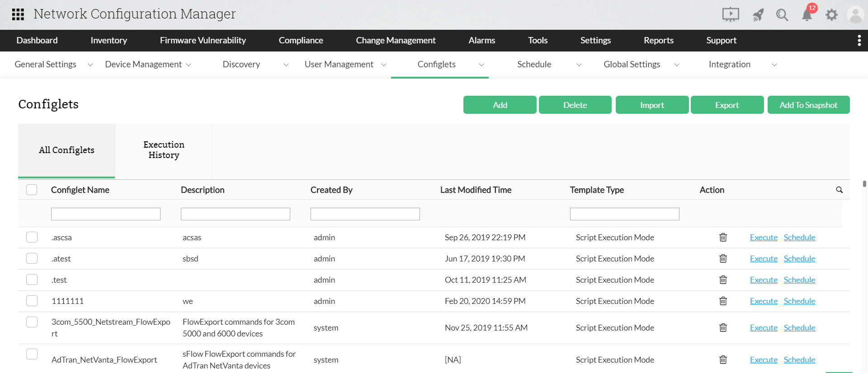Open the Reports menu
Screen dimensions: 868x373
click(659, 40)
